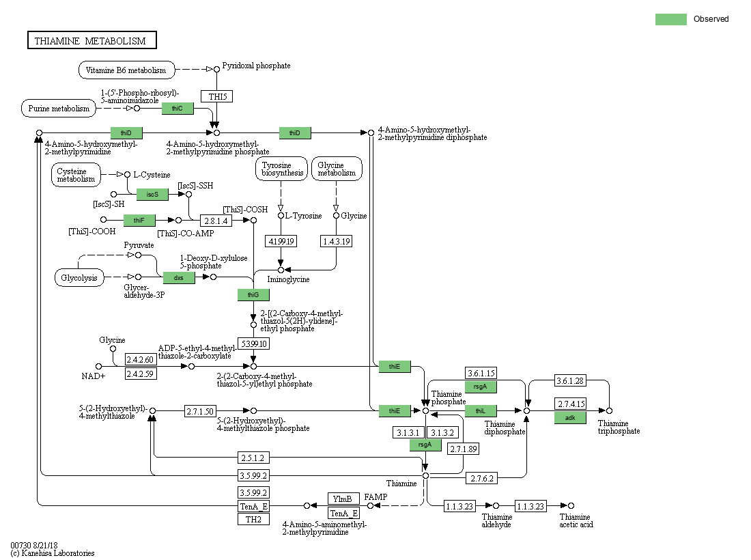
Task: Select the thiG gene box
Action: [253, 294]
